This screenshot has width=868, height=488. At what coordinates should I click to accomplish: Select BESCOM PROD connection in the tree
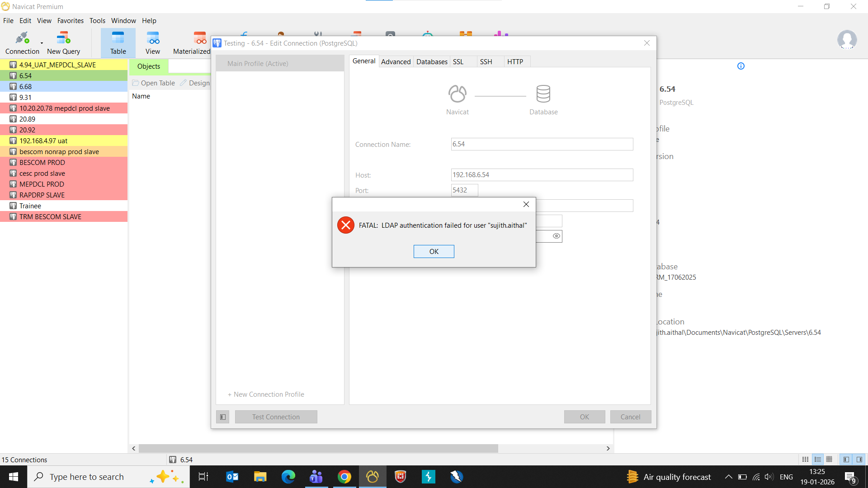pos(42,163)
